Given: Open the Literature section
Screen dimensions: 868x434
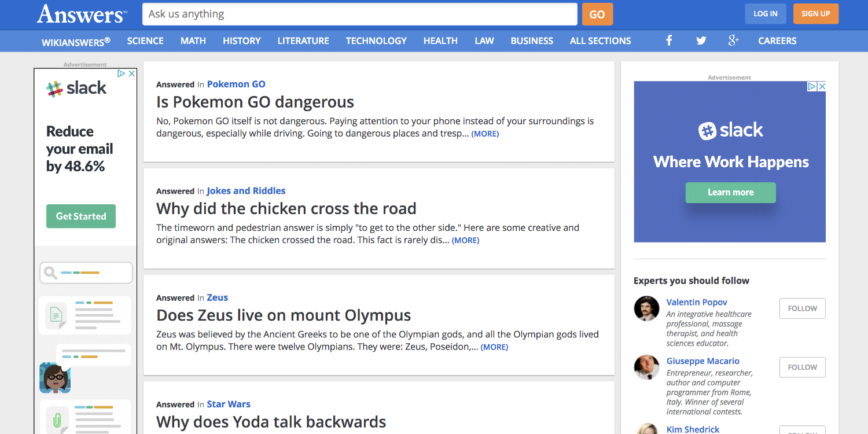Looking at the screenshot, I should [303, 41].
